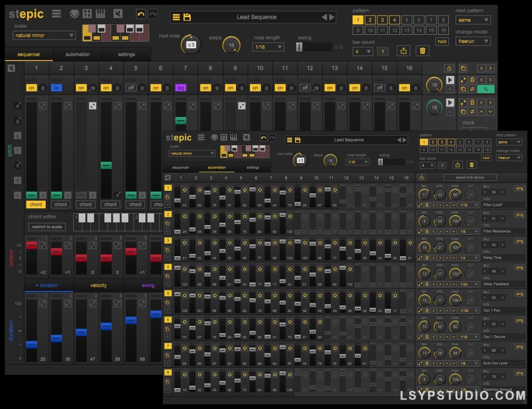Open the note length 1/16 dropdown
The width and height of the screenshot is (532, 409).
coord(267,47)
